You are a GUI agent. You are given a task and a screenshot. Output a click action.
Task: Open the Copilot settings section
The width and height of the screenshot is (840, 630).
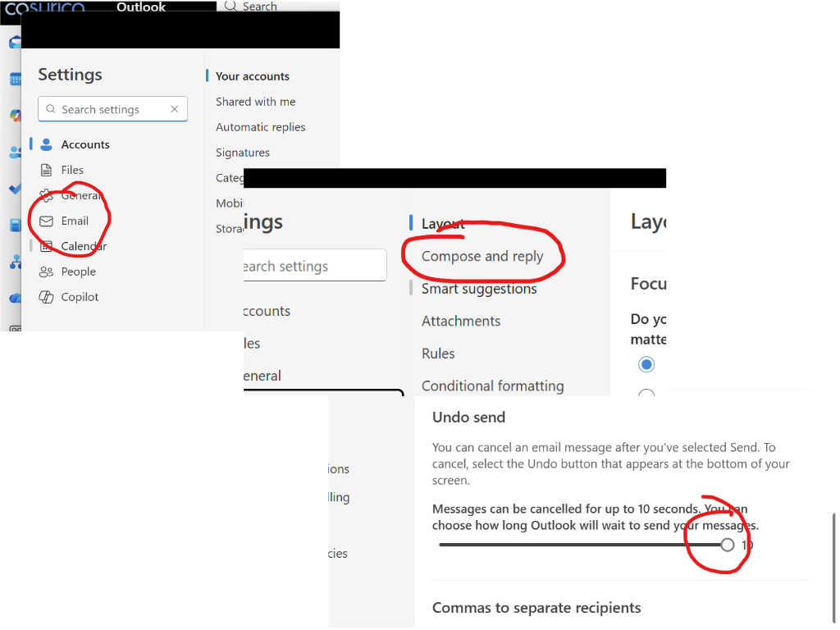pos(78,297)
